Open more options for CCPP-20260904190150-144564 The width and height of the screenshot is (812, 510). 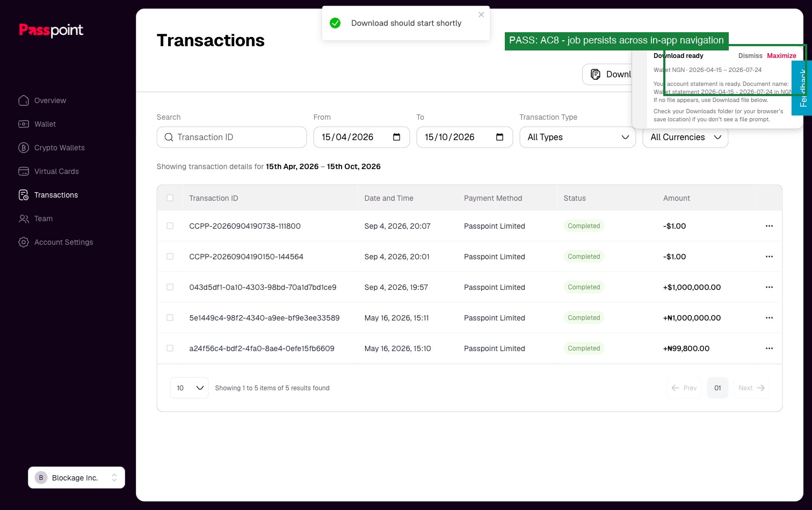coord(769,257)
